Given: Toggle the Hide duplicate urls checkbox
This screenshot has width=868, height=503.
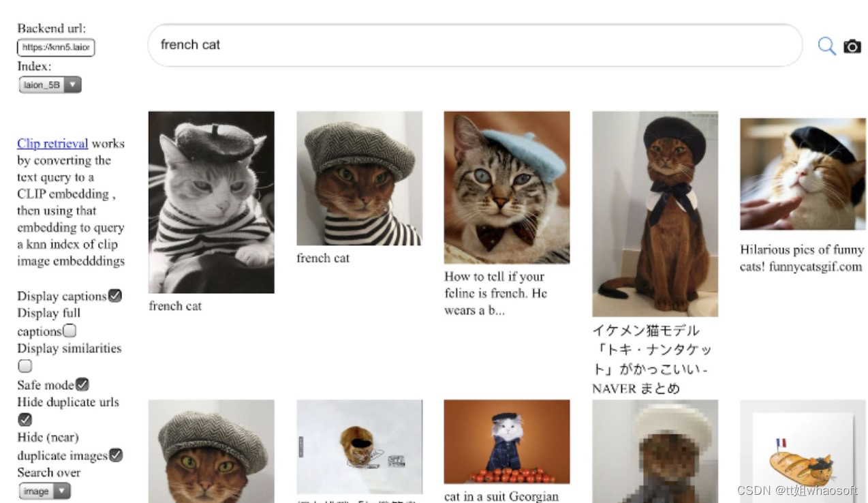Looking at the screenshot, I should point(25,420).
